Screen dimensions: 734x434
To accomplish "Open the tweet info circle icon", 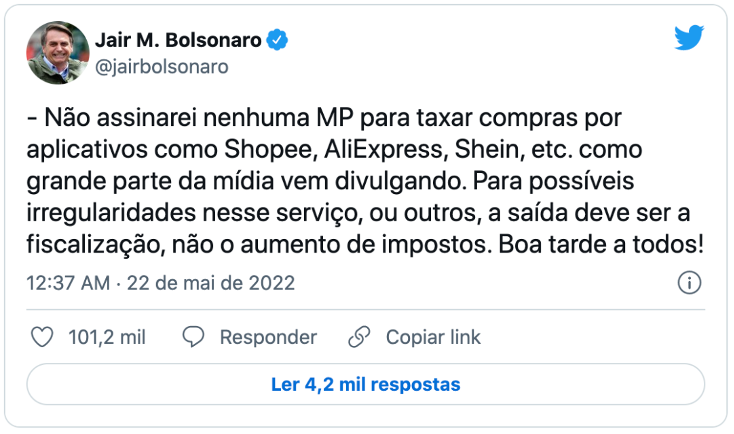I will pyautogui.click(x=689, y=283).
